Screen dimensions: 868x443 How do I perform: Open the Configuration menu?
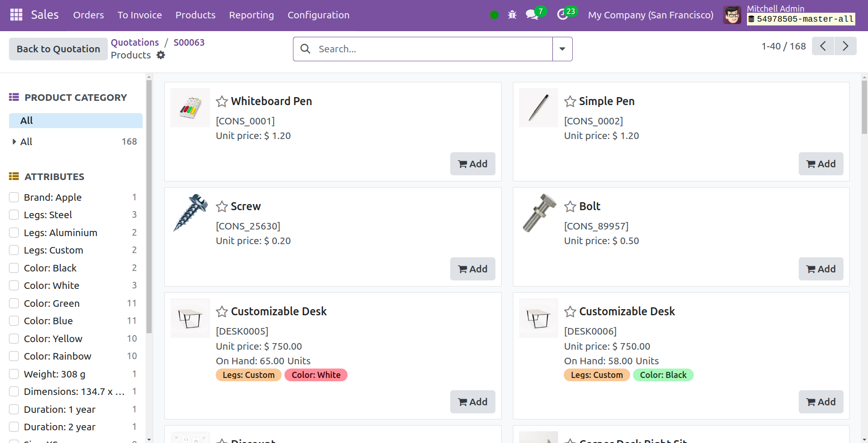[x=318, y=15]
